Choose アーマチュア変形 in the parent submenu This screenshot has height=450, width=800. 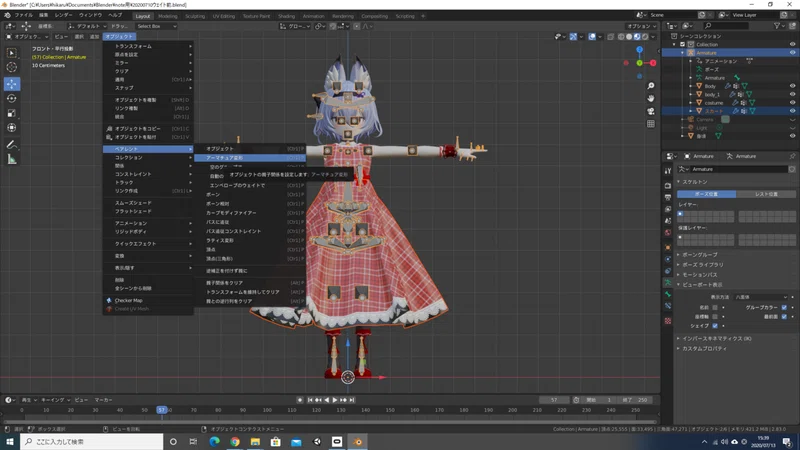(250, 158)
